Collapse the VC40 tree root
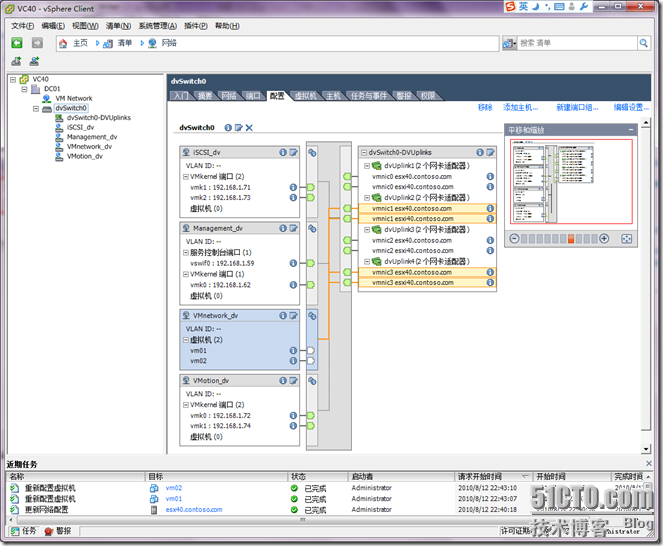This screenshot has height=546, width=663. 13,79
